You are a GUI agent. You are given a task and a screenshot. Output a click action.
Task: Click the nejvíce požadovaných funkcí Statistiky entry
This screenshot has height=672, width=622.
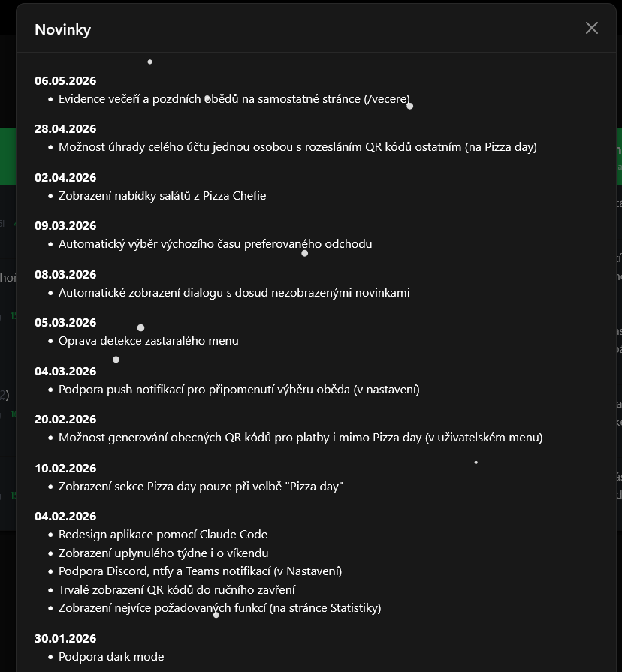(x=220, y=608)
